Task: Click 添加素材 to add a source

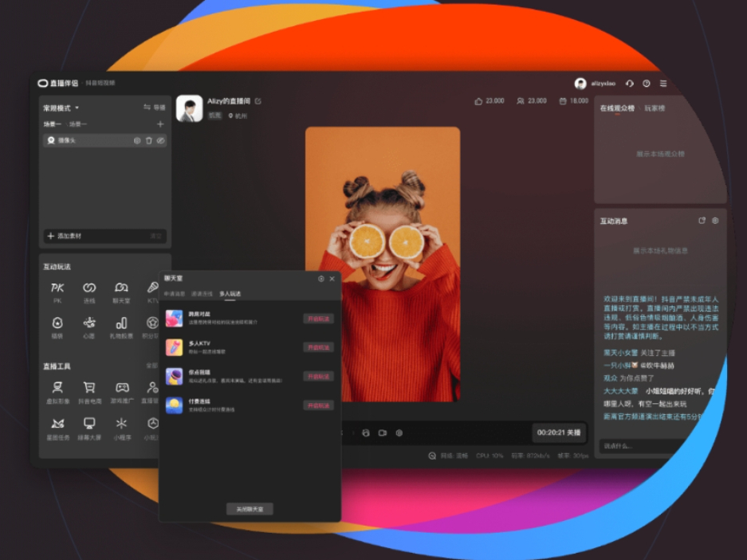Action: pyautogui.click(x=65, y=236)
